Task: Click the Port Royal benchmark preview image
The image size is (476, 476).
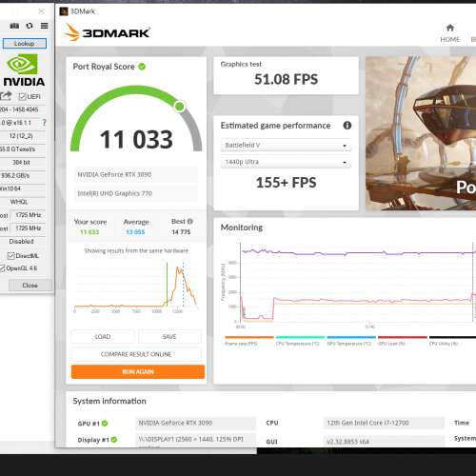Action: 421,133
